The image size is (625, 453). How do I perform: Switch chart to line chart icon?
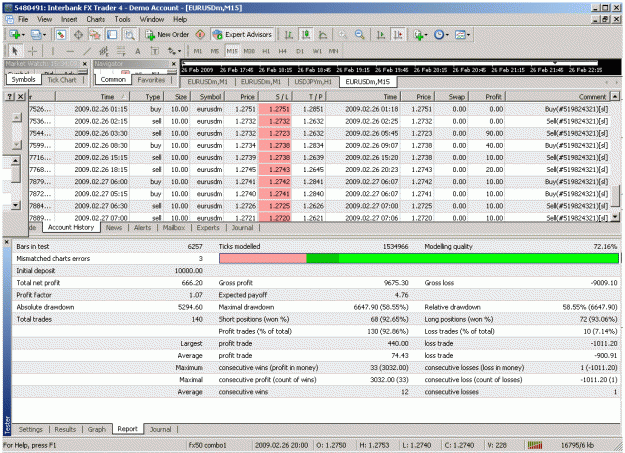[323, 35]
